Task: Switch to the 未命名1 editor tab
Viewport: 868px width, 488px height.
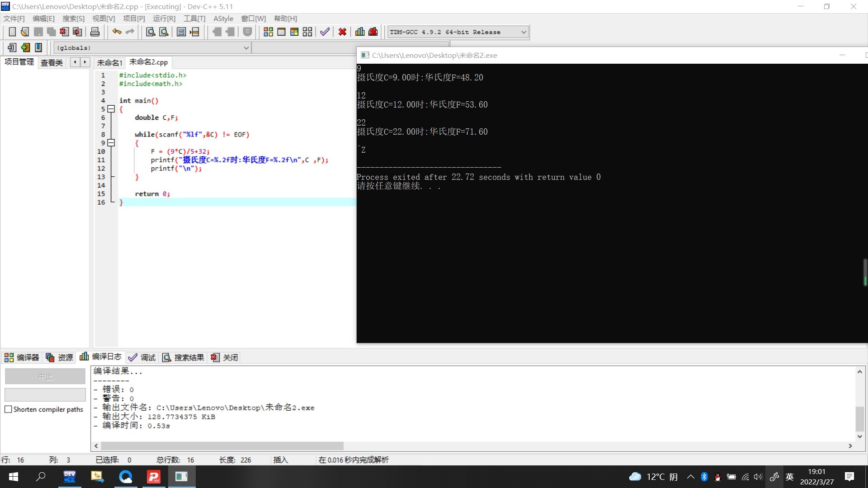Action: click(x=109, y=62)
